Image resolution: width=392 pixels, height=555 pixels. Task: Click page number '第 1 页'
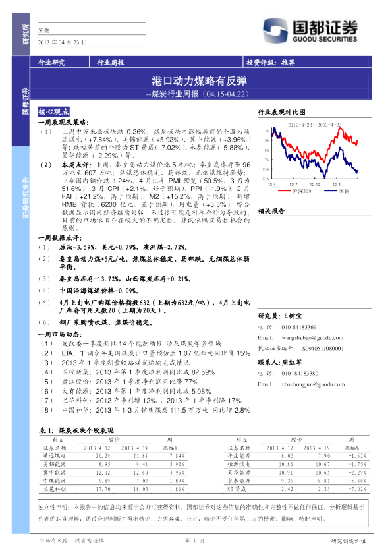194,540
